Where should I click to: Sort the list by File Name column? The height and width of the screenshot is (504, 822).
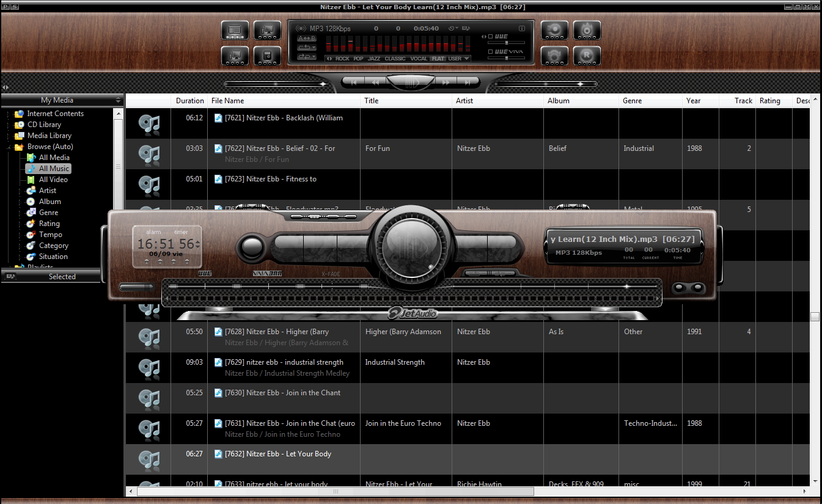284,101
